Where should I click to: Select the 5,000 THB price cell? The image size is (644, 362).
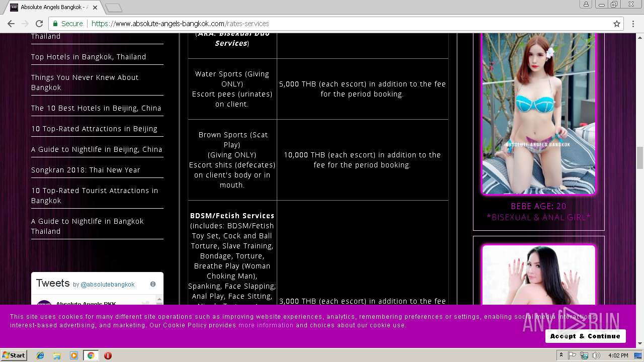click(x=363, y=89)
